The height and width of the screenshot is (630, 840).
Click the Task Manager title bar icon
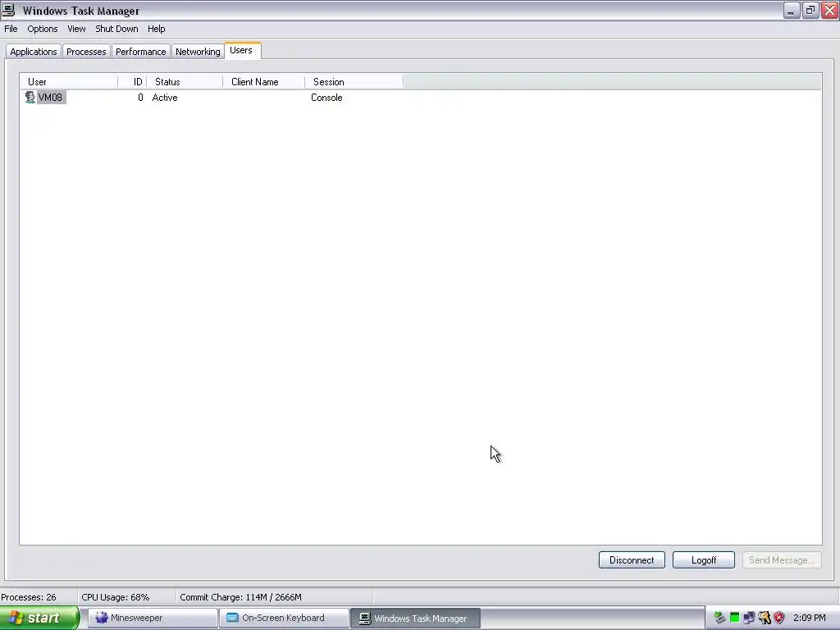point(8,10)
